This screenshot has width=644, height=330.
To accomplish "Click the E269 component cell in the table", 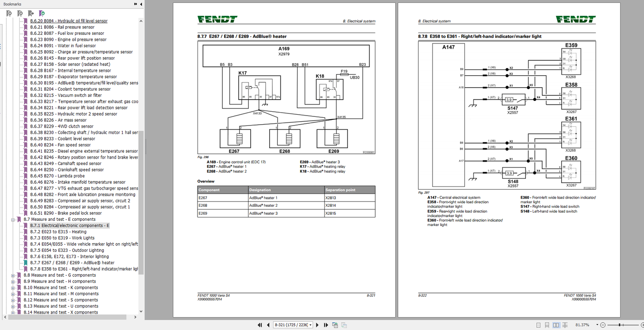I will click(x=222, y=213).
